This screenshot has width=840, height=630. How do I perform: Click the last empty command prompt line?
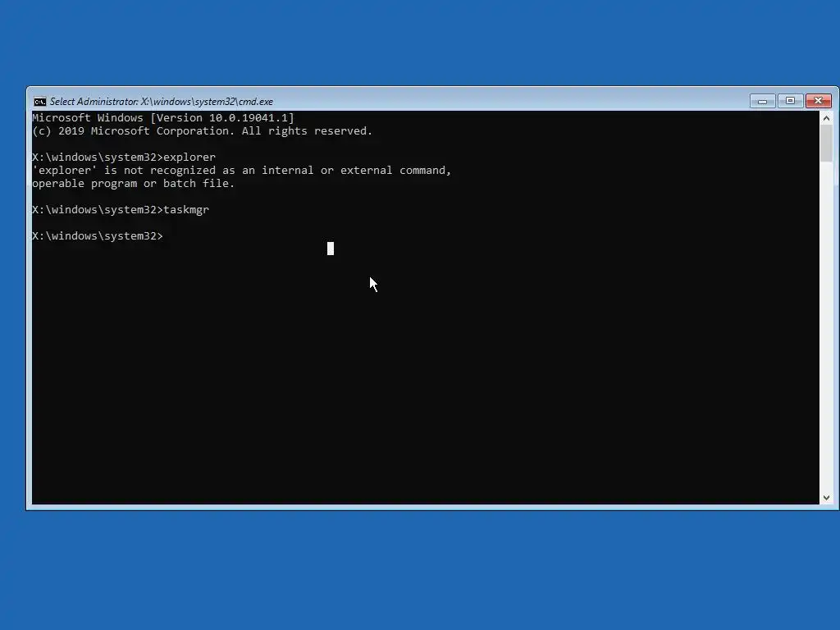(x=98, y=236)
